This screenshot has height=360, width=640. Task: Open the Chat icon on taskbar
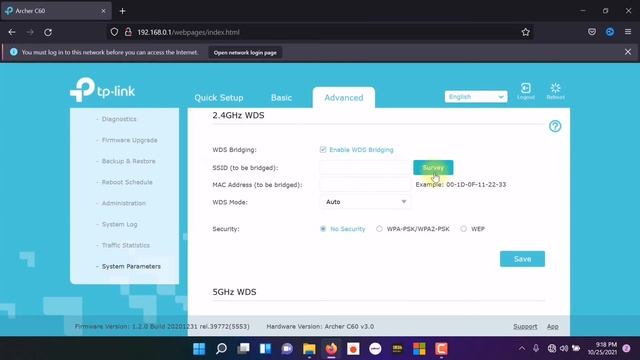point(287,349)
